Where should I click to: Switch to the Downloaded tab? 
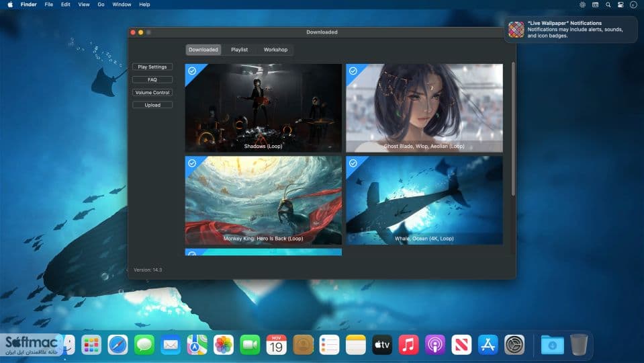(x=203, y=50)
